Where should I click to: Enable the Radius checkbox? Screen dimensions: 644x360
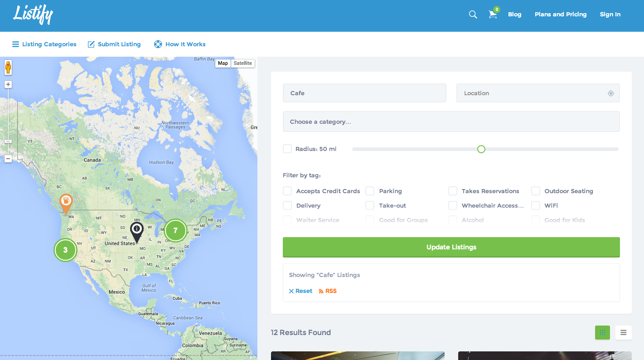click(x=287, y=149)
